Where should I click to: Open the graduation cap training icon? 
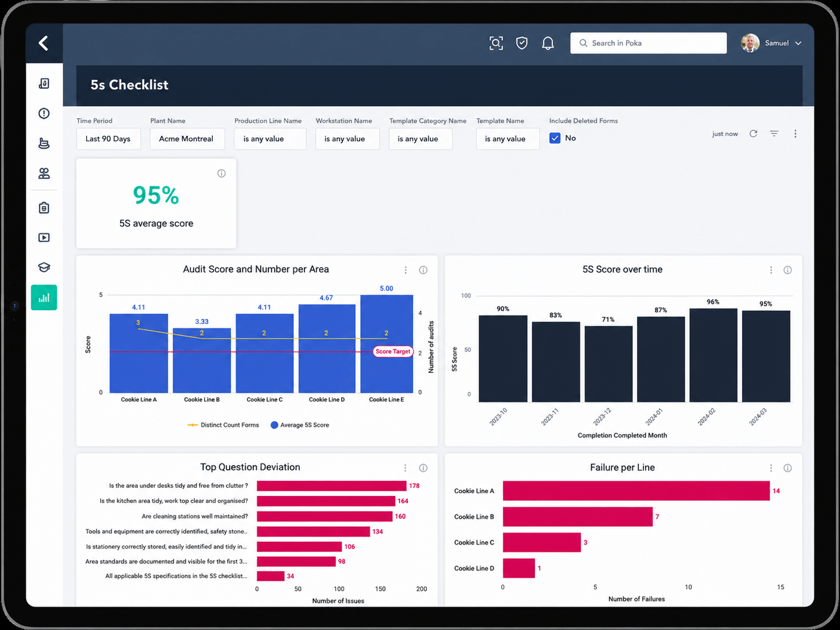[44, 267]
